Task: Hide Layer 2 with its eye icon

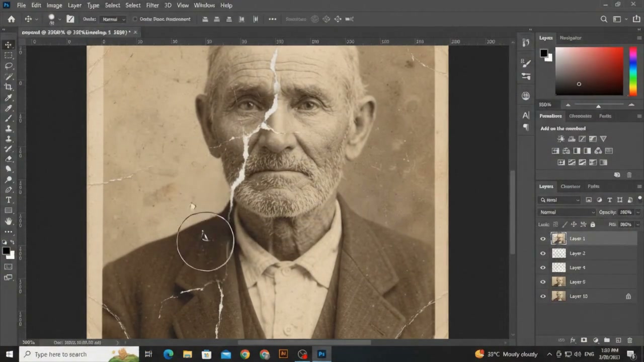Action: pyautogui.click(x=543, y=253)
